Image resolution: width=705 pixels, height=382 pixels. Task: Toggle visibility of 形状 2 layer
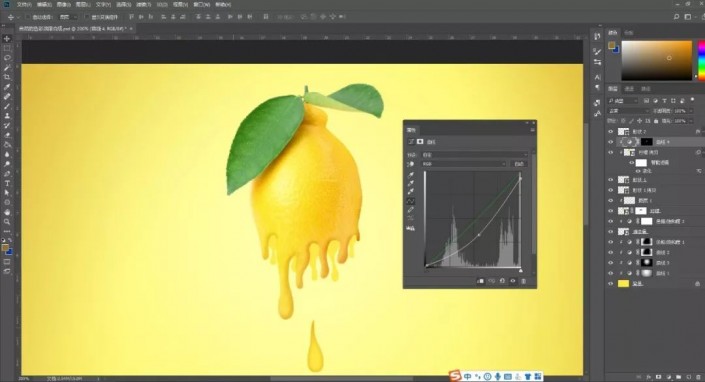(610, 132)
